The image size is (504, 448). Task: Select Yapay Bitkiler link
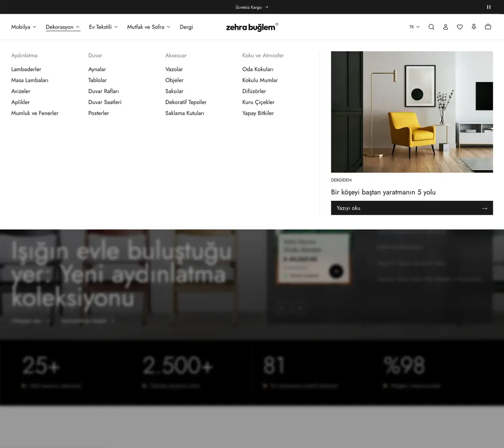click(258, 113)
